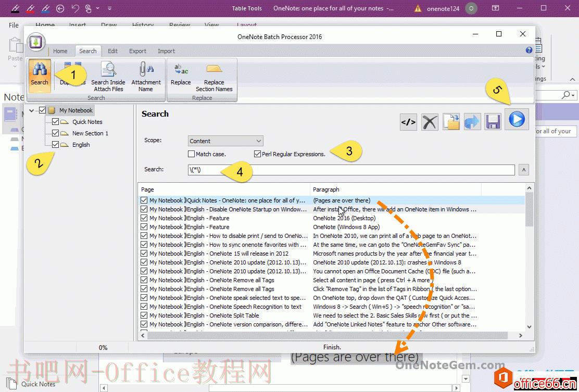Viewport: 579px width, 392px height.
Task: Select New Section 1 tree item
Action: pos(90,133)
